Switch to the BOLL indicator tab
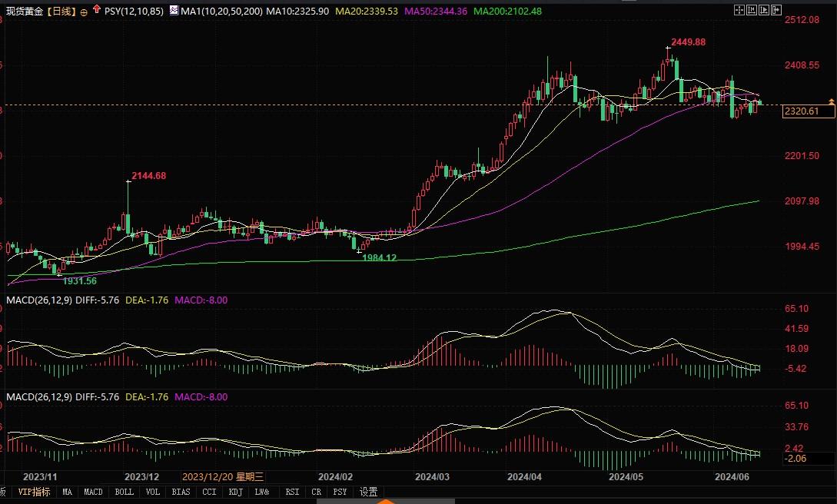 tap(124, 492)
